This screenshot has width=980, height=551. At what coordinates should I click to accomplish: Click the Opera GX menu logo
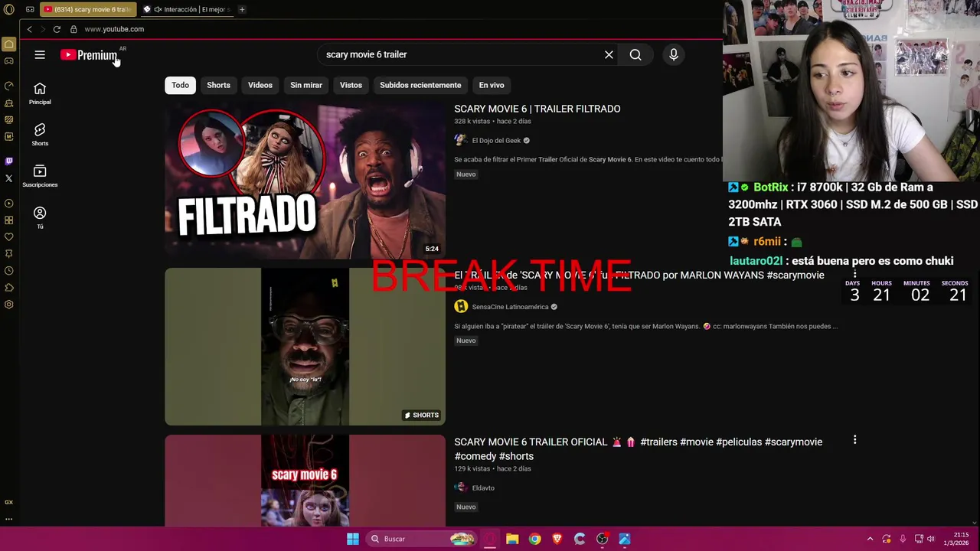tap(9, 10)
